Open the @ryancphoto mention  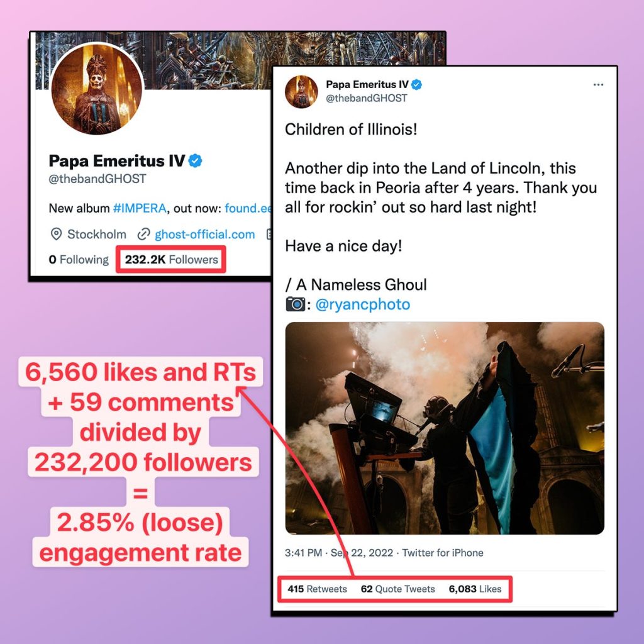click(363, 304)
